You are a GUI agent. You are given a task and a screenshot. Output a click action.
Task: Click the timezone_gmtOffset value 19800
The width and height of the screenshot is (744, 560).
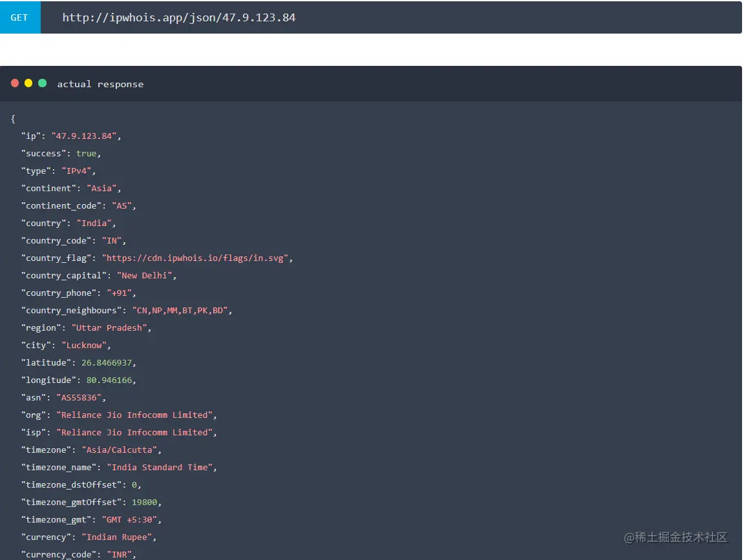point(144,503)
